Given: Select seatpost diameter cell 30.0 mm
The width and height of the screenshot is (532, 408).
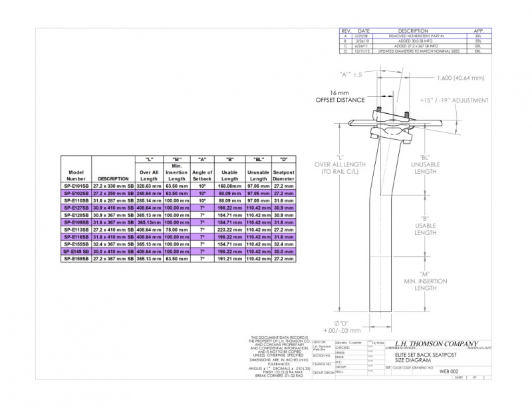Looking at the screenshot, I should (284, 252).
